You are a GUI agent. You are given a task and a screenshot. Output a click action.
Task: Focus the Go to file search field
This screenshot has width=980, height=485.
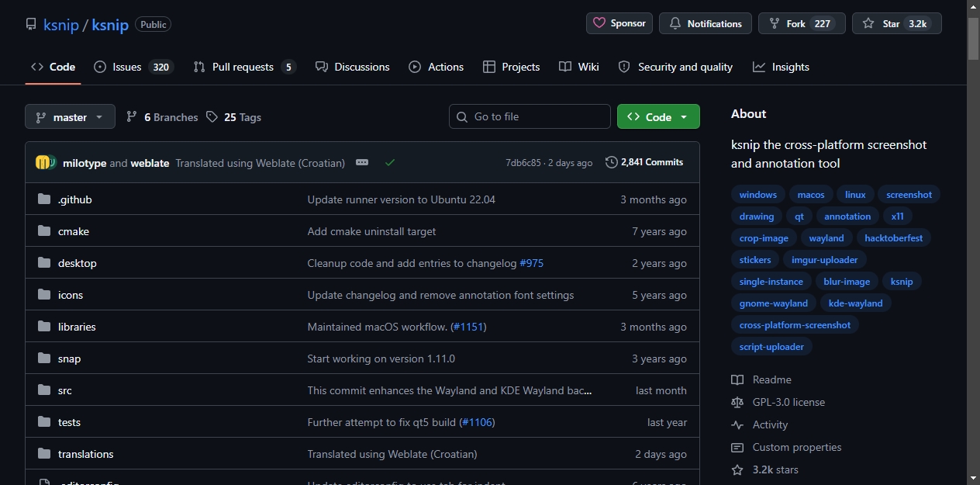pos(530,116)
